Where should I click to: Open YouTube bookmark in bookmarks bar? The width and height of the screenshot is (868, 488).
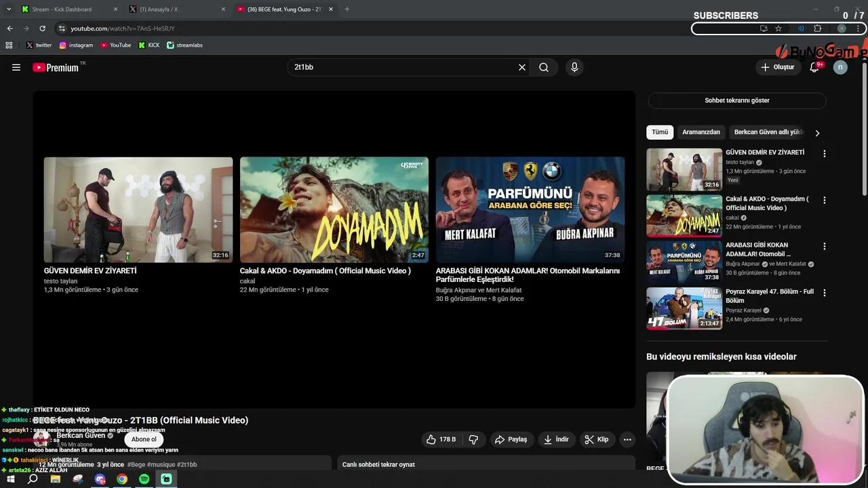tap(116, 45)
